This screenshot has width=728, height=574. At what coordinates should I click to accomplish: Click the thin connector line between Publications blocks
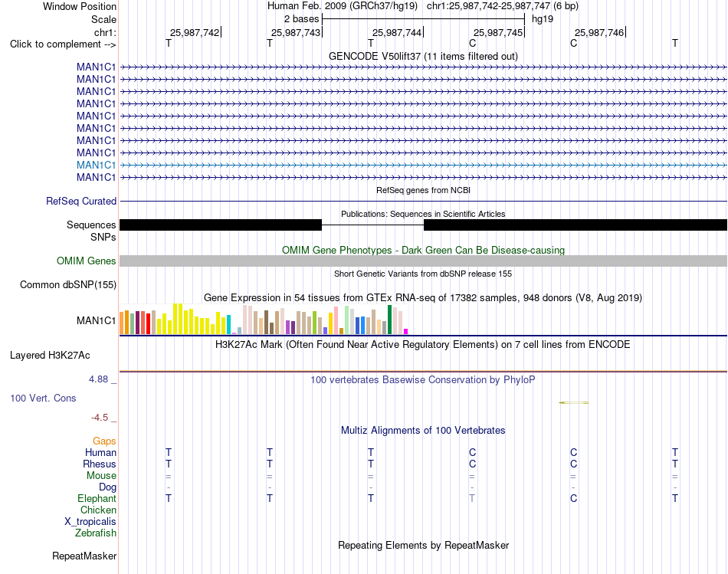(x=373, y=225)
